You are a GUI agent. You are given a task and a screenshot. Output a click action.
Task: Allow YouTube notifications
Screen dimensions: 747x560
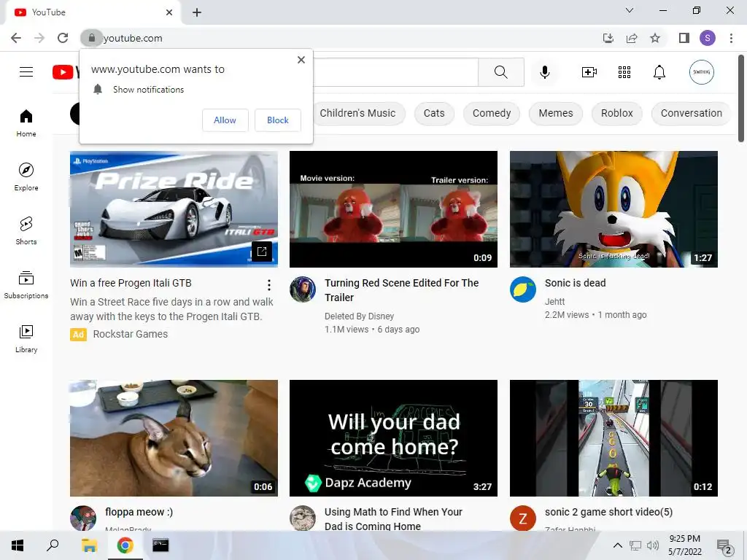click(x=225, y=120)
